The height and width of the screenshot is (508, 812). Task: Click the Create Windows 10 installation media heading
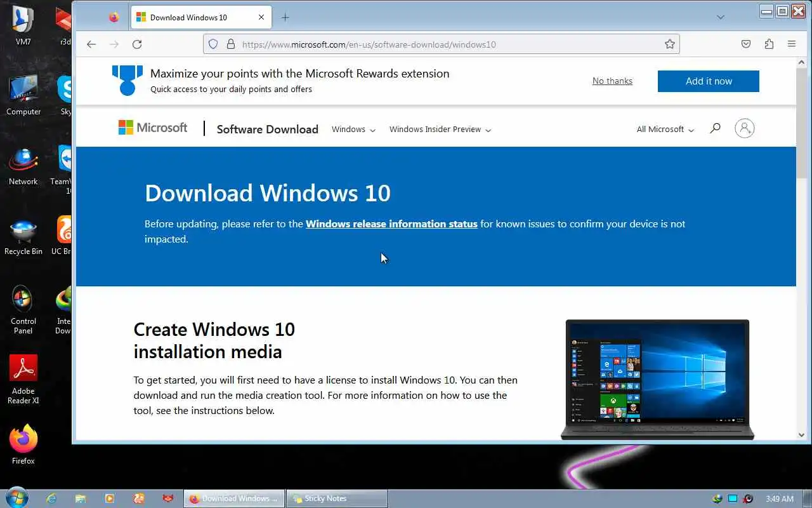tap(214, 340)
